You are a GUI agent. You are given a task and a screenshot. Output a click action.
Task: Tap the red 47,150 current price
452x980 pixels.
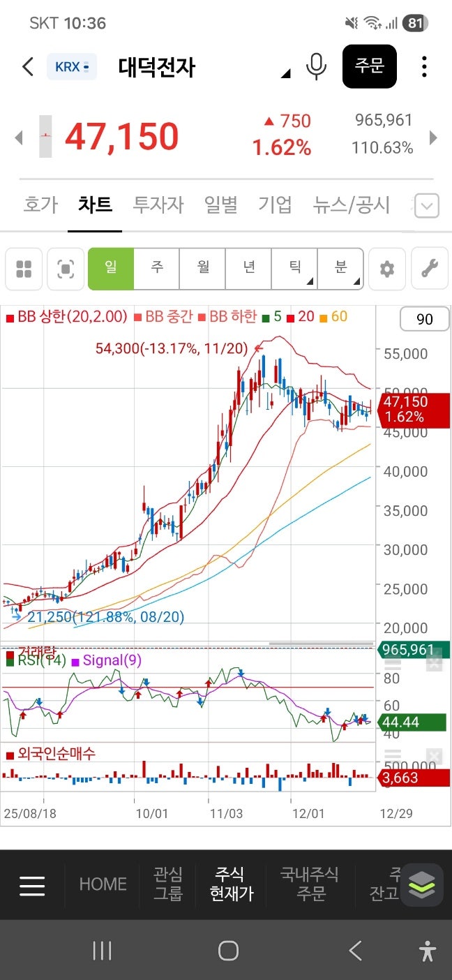point(122,137)
